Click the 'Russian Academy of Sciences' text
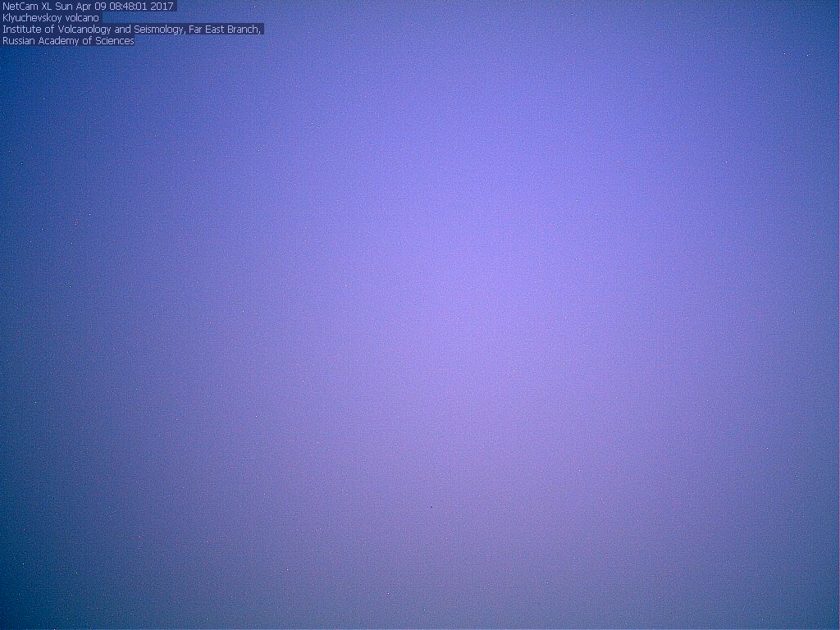The height and width of the screenshot is (630, 840). click(68, 41)
